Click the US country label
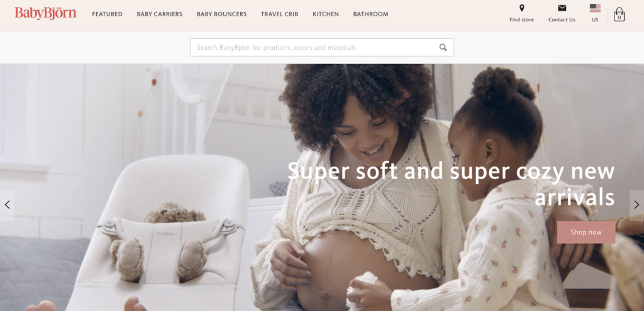 point(595,19)
